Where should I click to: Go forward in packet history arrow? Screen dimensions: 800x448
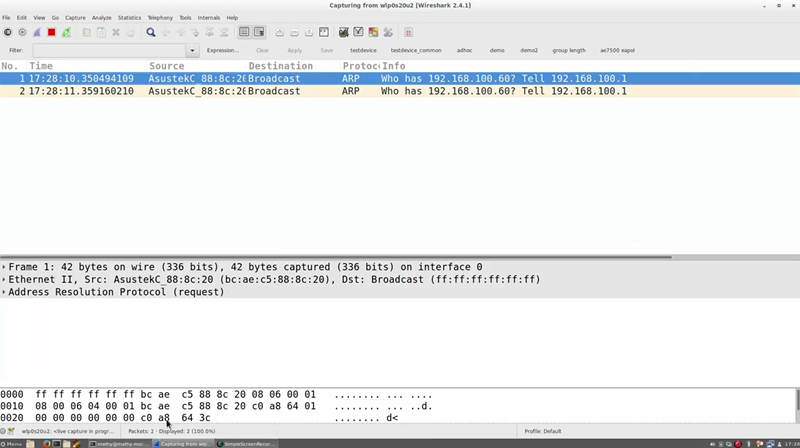pos(180,32)
